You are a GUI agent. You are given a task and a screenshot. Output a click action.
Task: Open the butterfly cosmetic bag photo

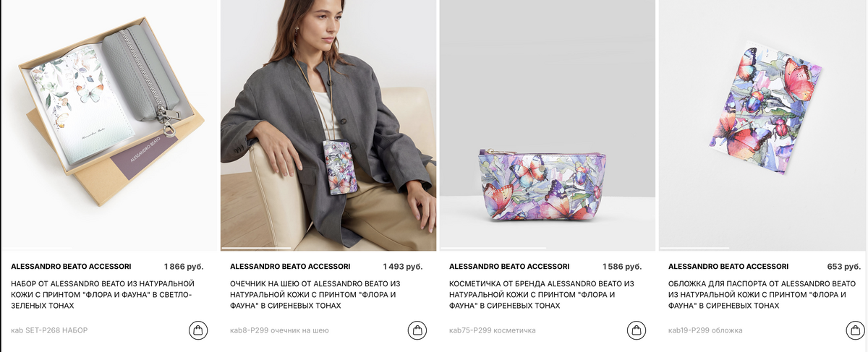[x=548, y=124]
